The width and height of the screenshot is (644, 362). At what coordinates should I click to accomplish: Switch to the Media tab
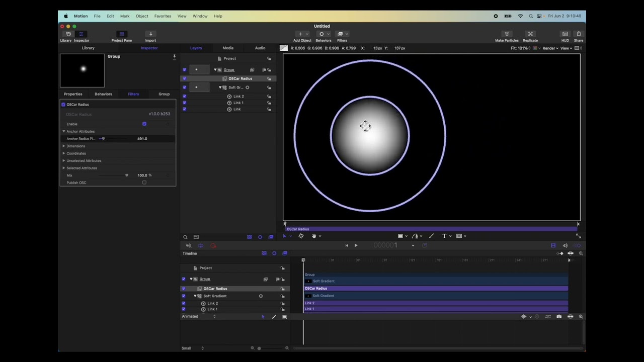(228, 48)
